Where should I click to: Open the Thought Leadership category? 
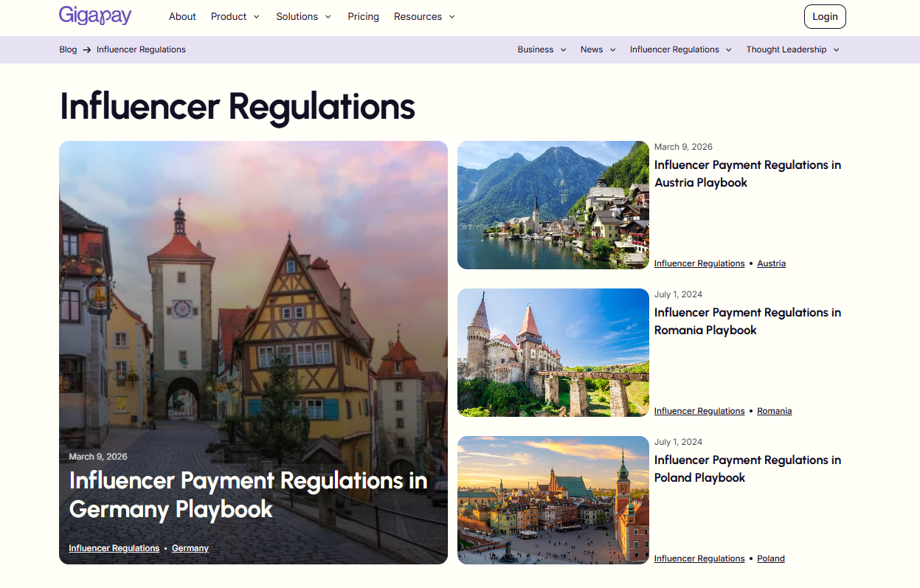(x=786, y=49)
